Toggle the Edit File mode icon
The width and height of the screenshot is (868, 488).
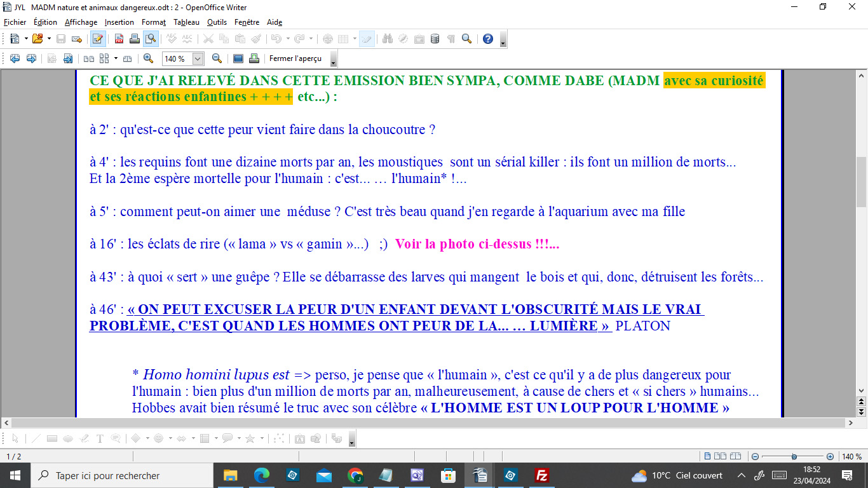click(x=98, y=39)
